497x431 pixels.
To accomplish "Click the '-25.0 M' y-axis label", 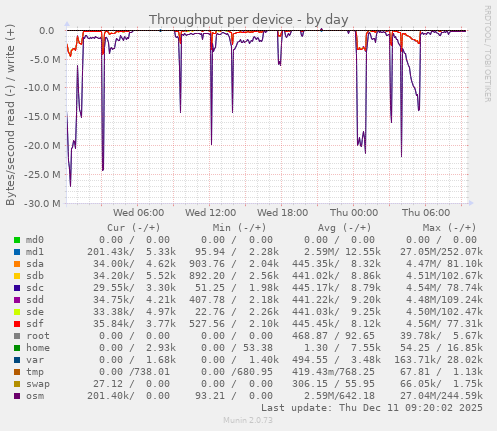I will [x=42, y=175].
